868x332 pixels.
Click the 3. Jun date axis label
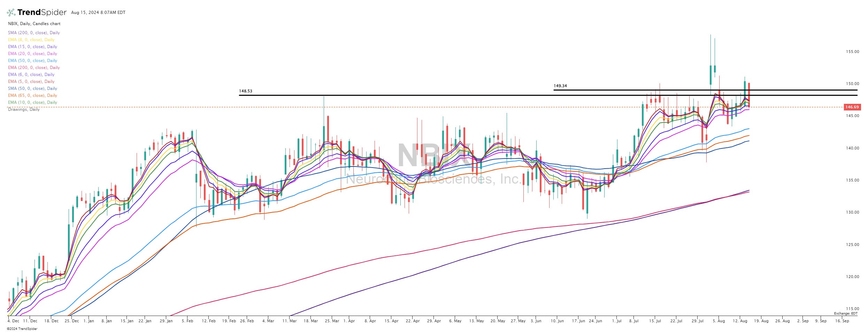pos(536,321)
